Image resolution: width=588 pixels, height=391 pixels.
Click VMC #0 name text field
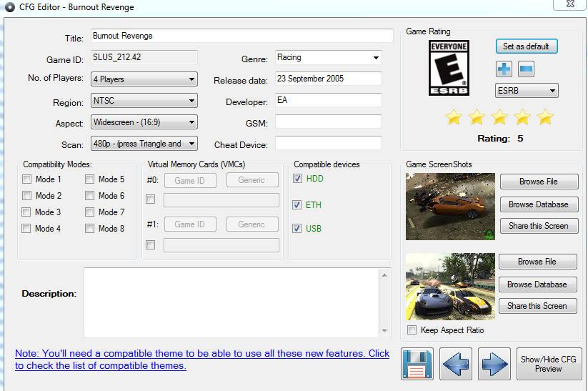[x=221, y=200]
